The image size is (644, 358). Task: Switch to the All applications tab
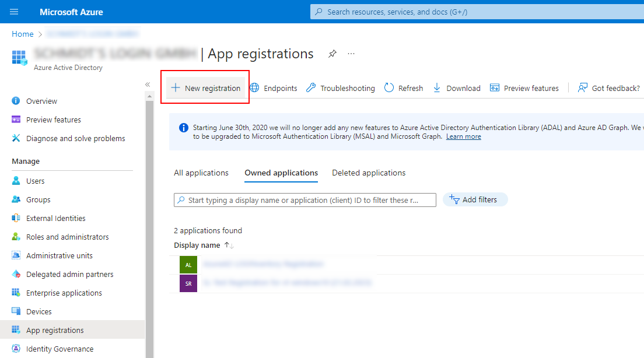click(x=201, y=173)
